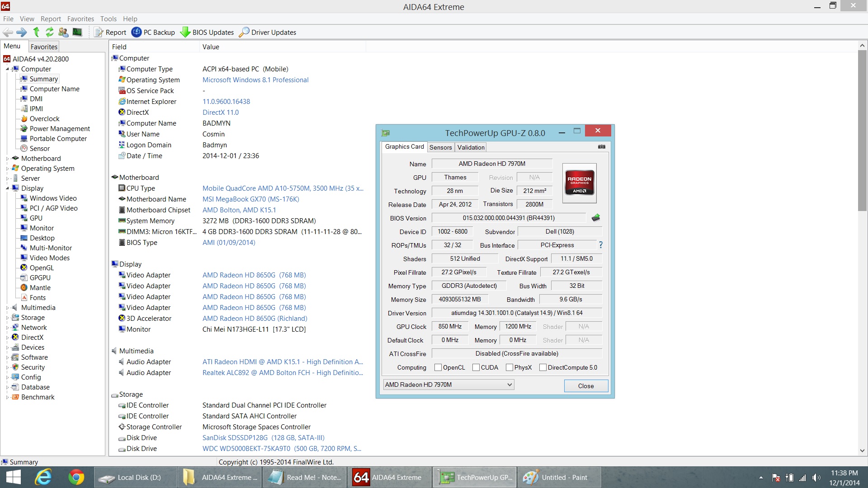This screenshot has width=868, height=488.
Task: Click the GPU-Z BIOS save chip icon
Action: (x=596, y=218)
